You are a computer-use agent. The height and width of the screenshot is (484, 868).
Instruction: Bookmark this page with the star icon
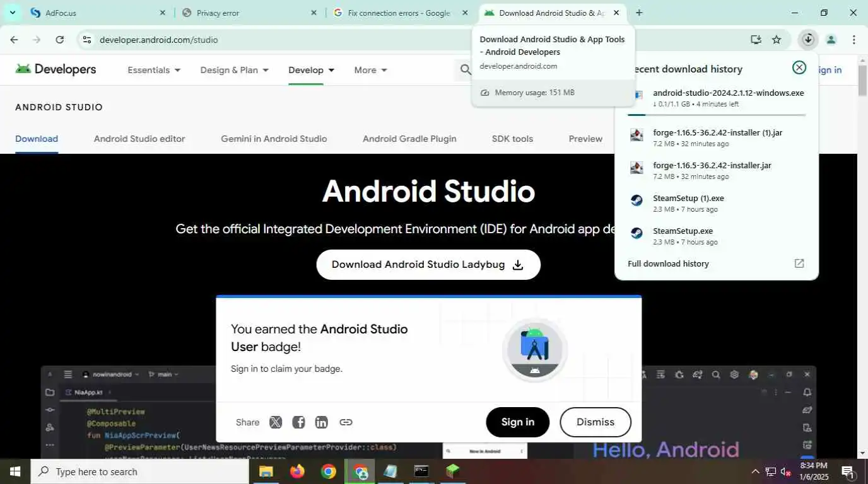click(x=777, y=40)
